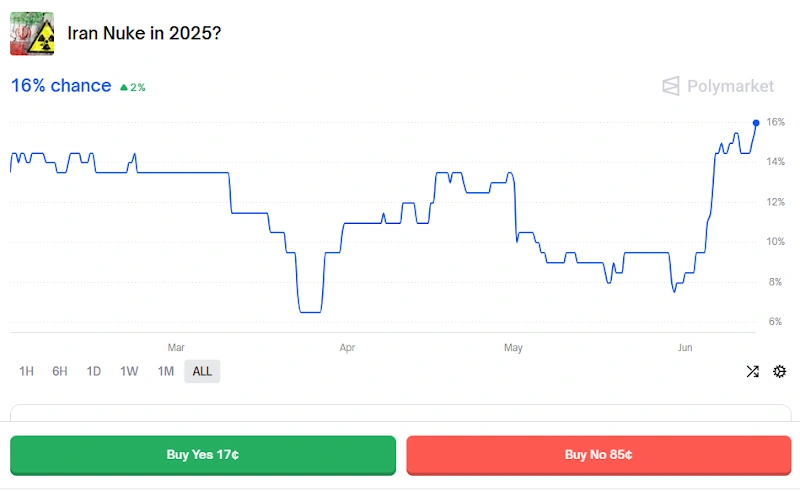Open chart settings gear

(x=780, y=372)
